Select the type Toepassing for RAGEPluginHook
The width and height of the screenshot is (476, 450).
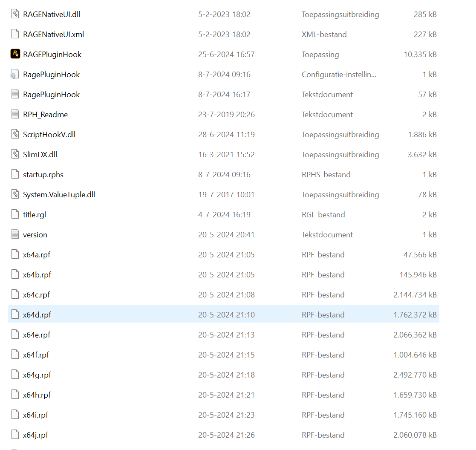point(320,55)
